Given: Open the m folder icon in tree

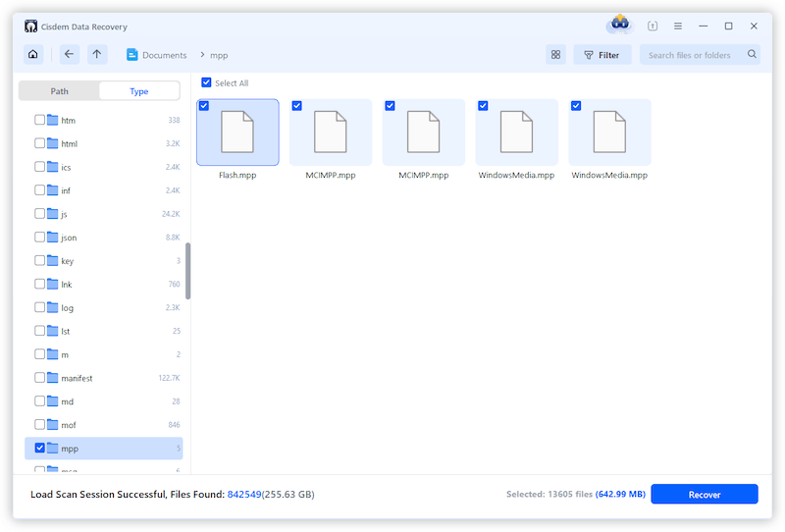Looking at the screenshot, I should pyautogui.click(x=53, y=354).
